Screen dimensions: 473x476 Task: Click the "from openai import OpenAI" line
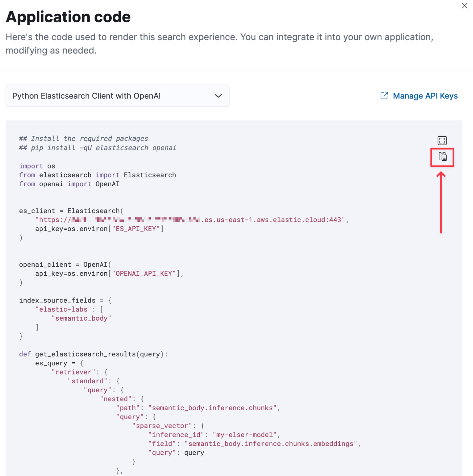[x=69, y=184]
